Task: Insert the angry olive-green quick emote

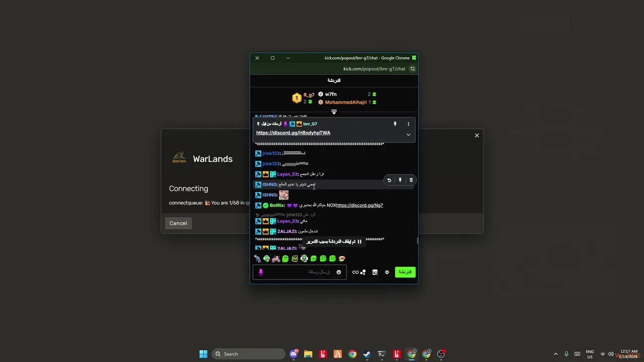Action: coord(295,258)
